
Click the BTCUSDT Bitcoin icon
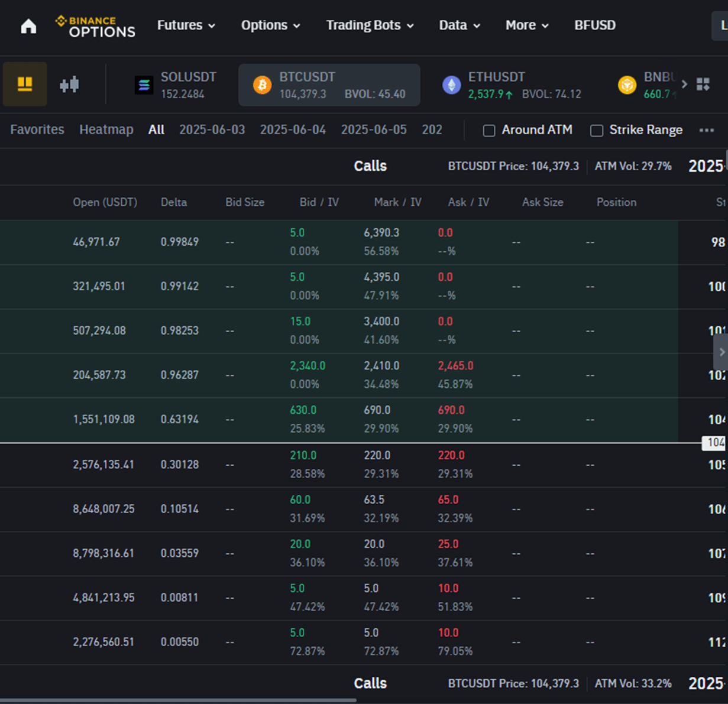pos(262,85)
